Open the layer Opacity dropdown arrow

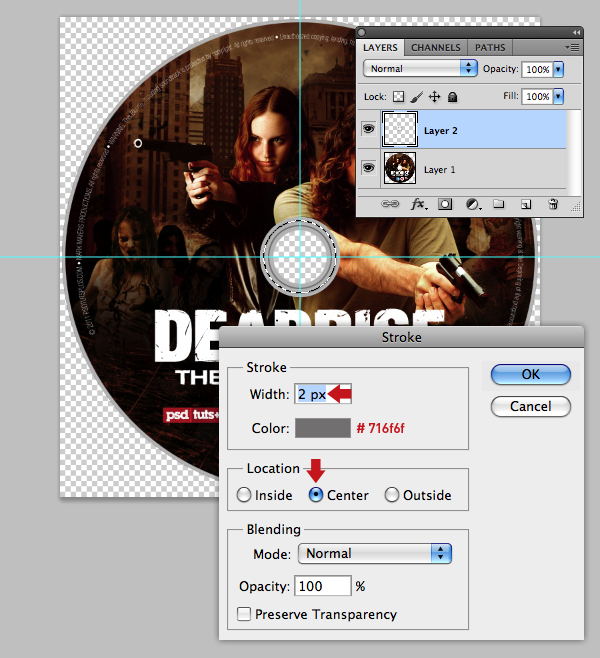click(x=558, y=69)
